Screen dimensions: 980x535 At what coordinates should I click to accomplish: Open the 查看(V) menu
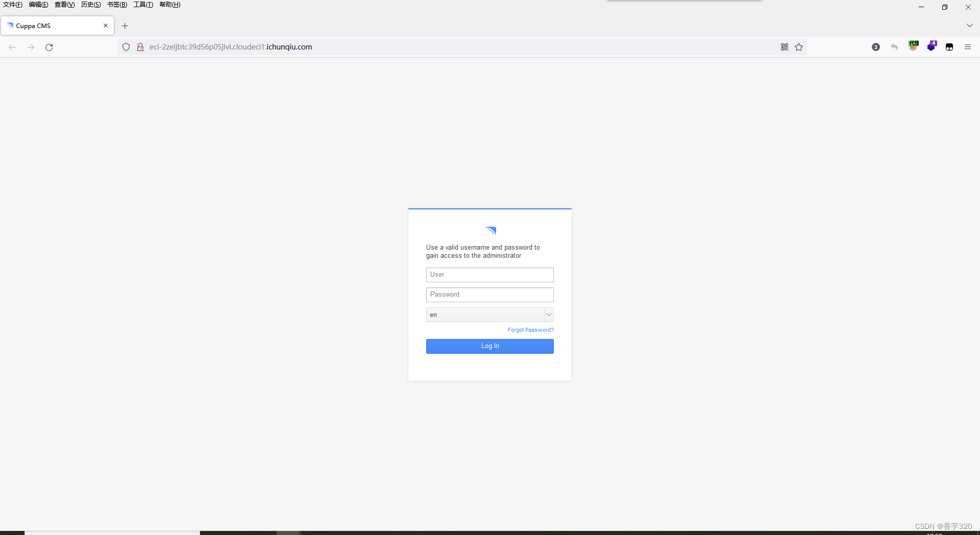click(65, 5)
